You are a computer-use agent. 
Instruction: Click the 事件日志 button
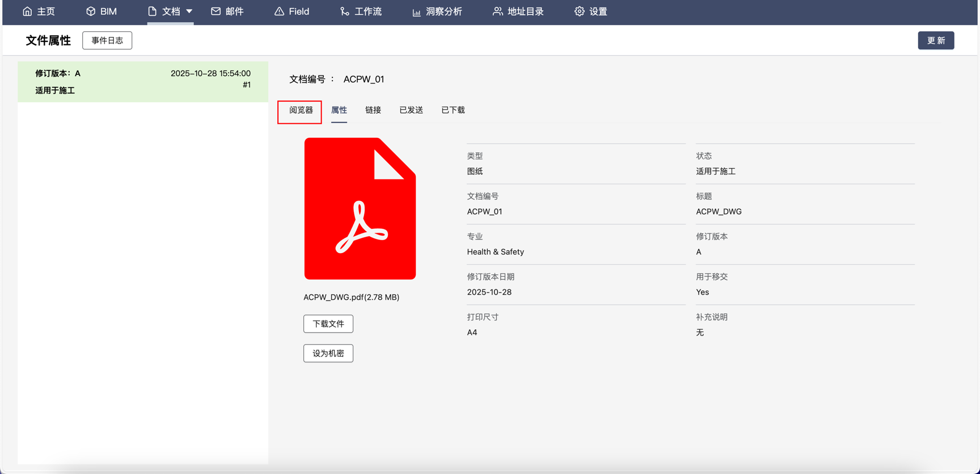click(107, 40)
